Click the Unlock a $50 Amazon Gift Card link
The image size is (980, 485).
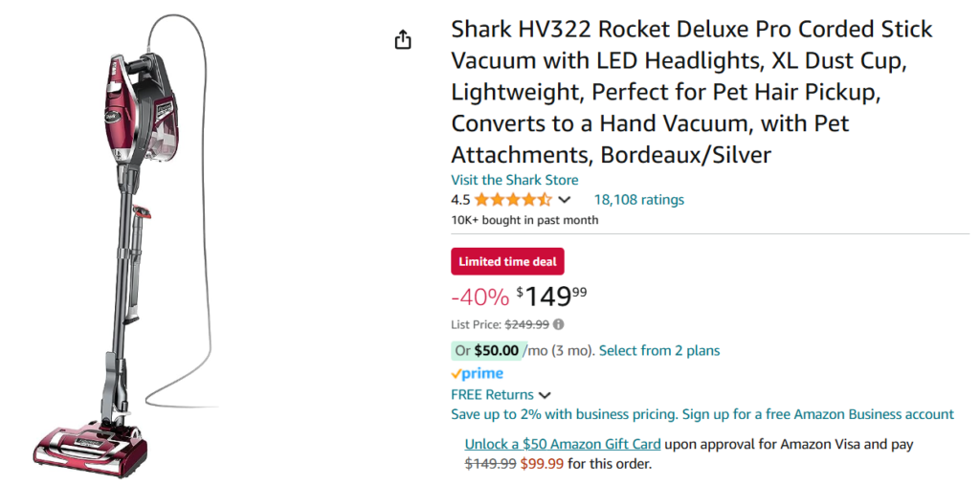tap(562, 444)
